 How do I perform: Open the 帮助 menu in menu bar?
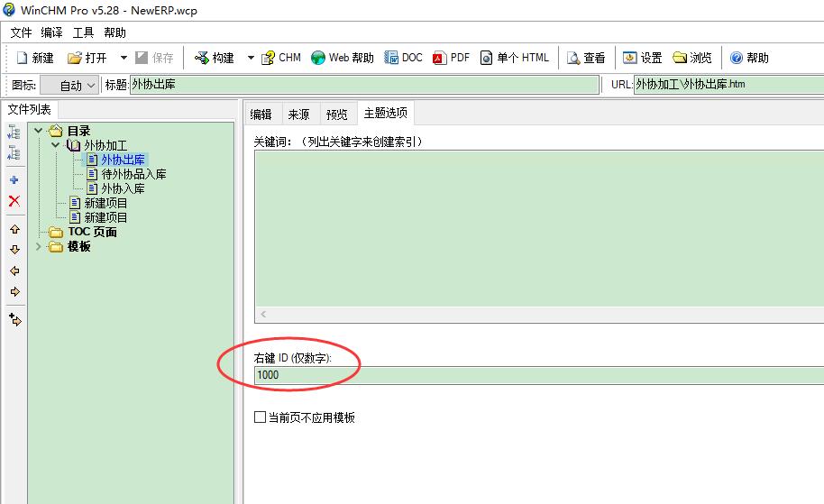coord(114,32)
